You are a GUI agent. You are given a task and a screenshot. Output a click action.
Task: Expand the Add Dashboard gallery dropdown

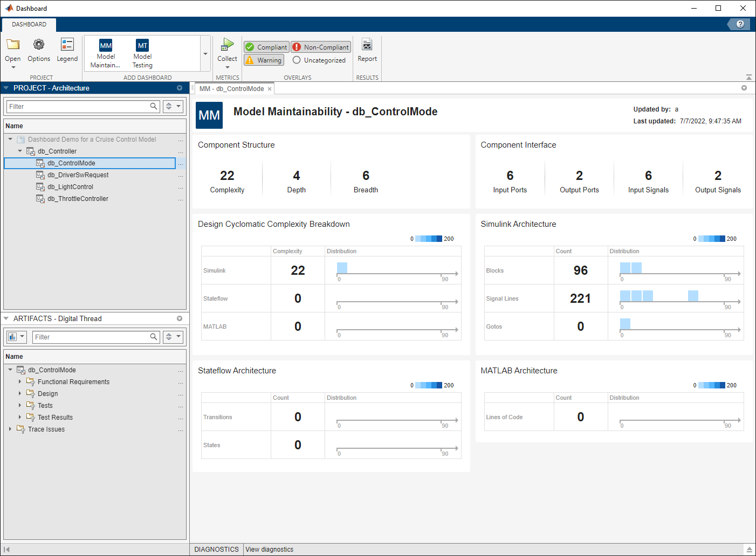click(x=205, y=54)
